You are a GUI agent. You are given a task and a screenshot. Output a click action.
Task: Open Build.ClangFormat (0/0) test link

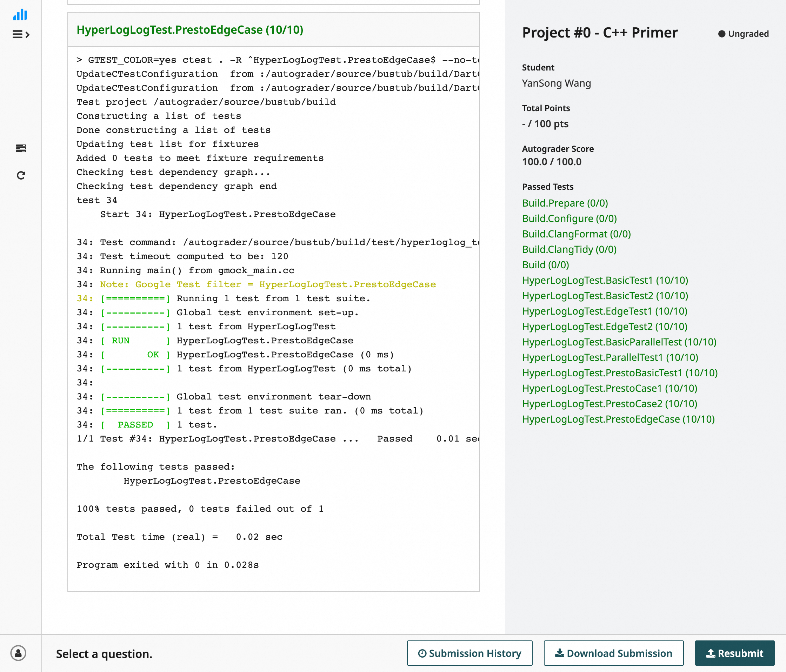click(576, 234)
